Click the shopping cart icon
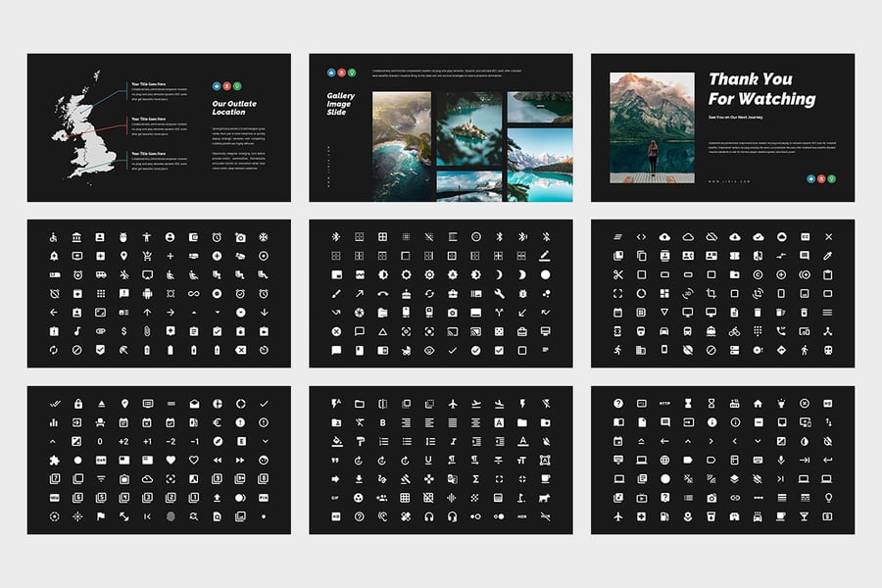 147,256
